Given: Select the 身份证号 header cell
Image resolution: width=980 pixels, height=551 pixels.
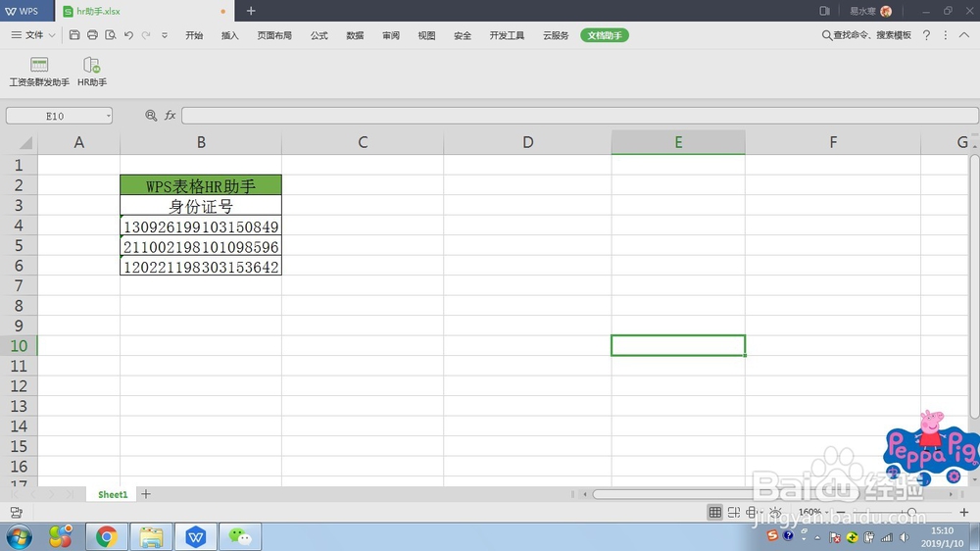Looking at the screenshot, I should [x=201, y=206].
